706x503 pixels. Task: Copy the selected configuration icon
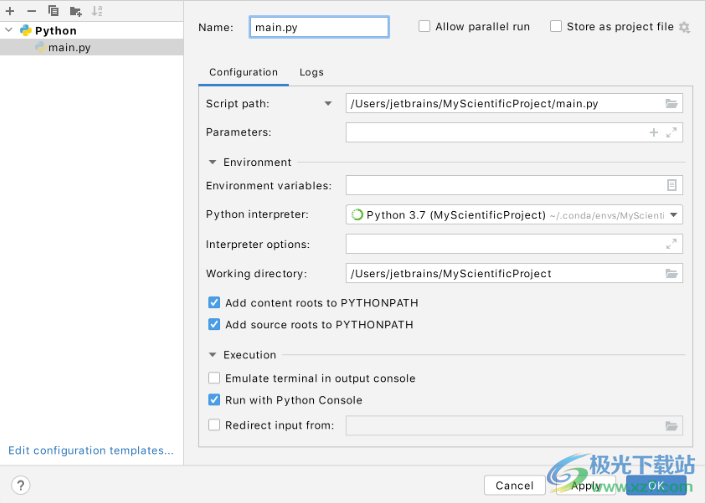coord(53,11)
